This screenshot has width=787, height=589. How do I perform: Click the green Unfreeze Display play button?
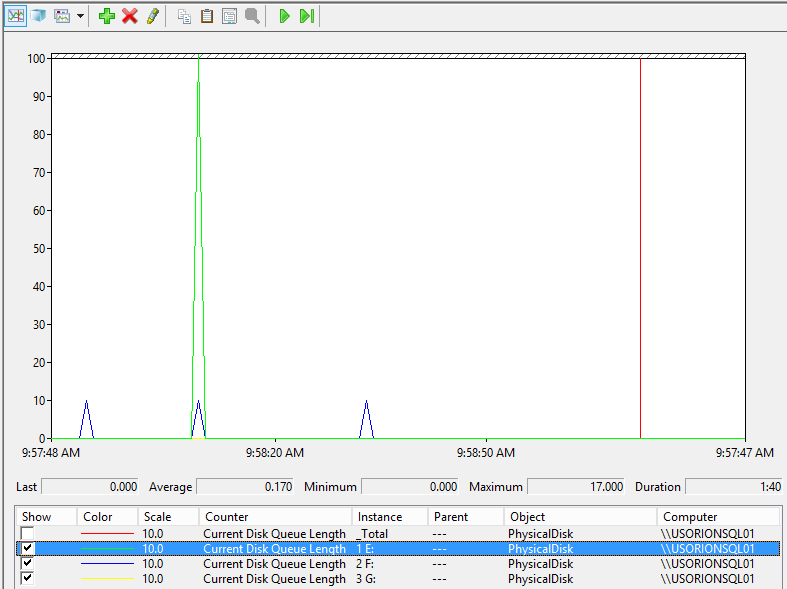tap(284, 16)
